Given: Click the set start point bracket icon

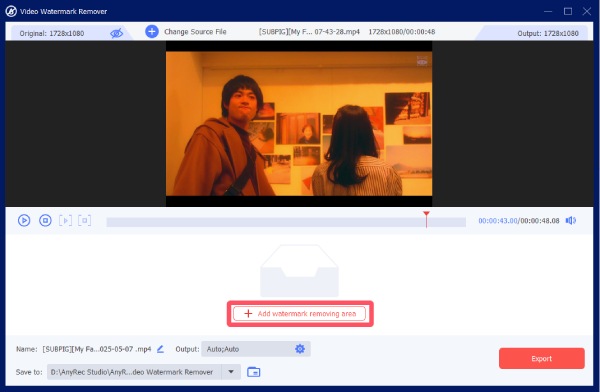Looking at the screenshot, I should click(65, 220).
